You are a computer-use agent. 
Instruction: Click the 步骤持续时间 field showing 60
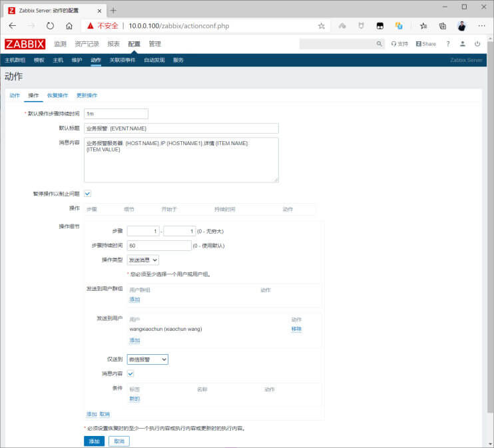coord(159,246)
